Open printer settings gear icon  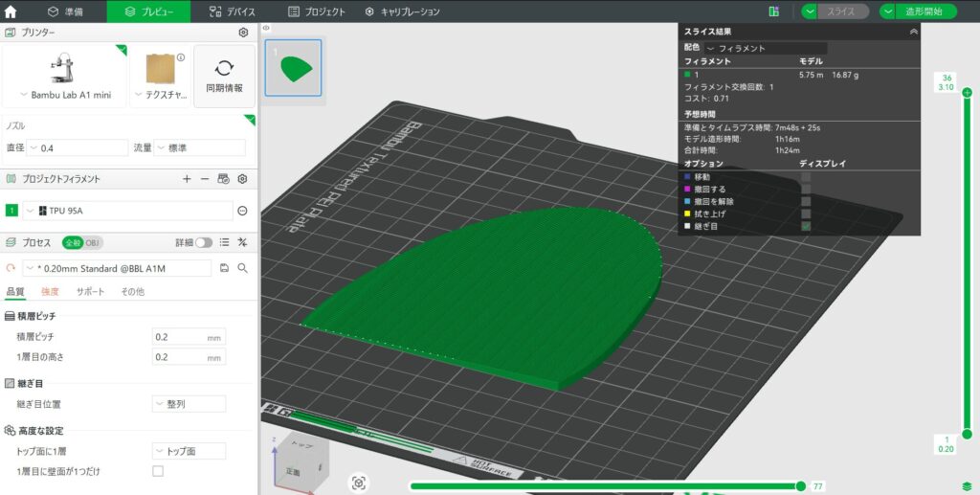tap(243, 33)
